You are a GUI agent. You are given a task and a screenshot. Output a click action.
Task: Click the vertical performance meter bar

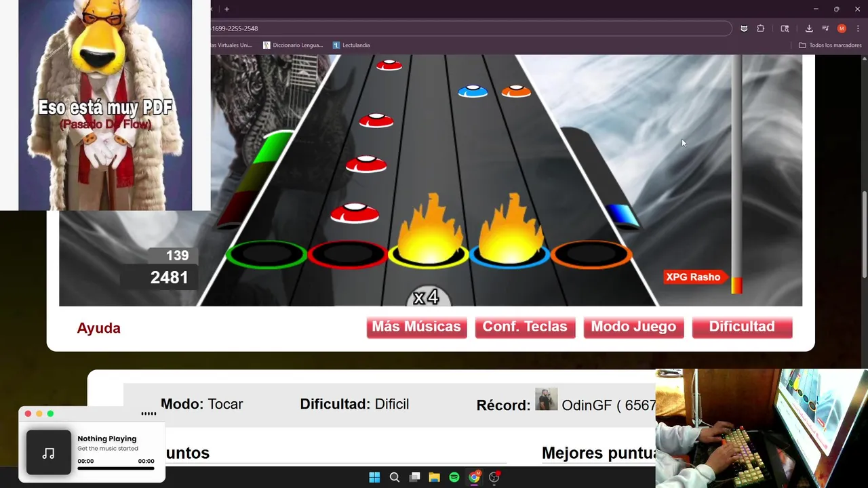(736, 174)
